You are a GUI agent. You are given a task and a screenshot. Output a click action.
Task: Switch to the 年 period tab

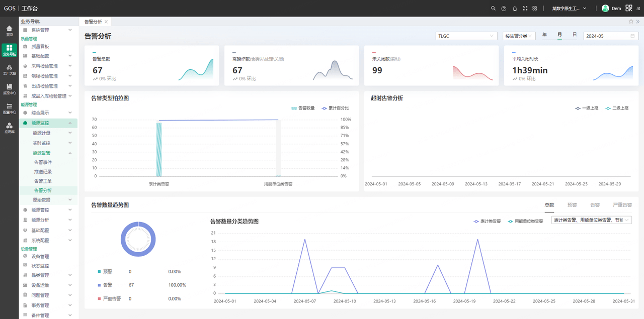[x=544, y=35]
